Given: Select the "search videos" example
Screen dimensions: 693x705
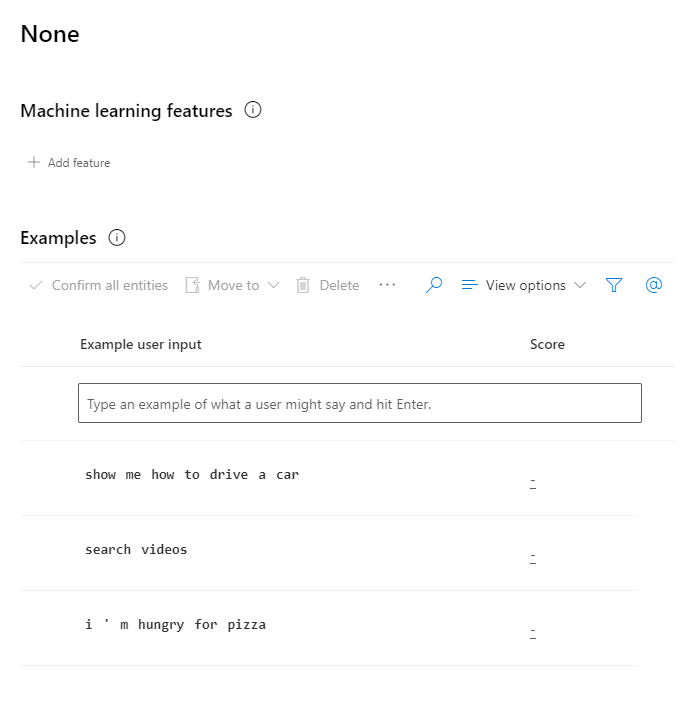Looking at the screenshot, I should [x=136, y=550].
